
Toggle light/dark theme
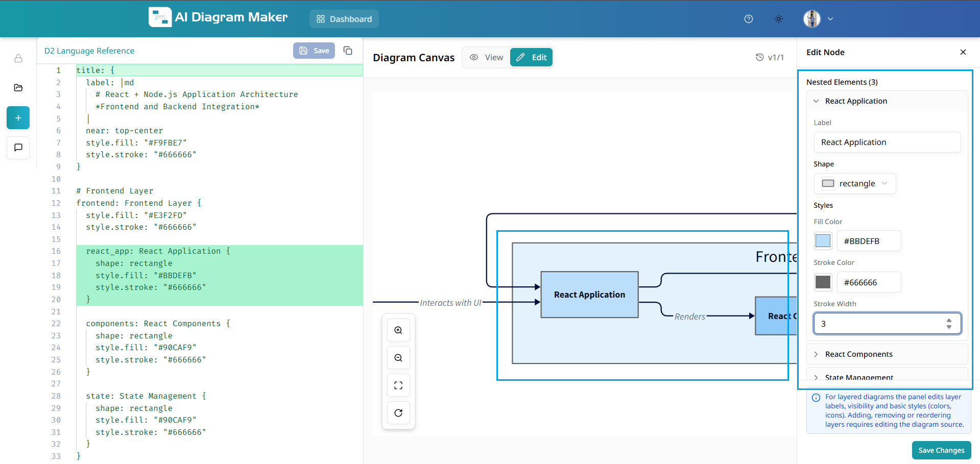point(778,19)
